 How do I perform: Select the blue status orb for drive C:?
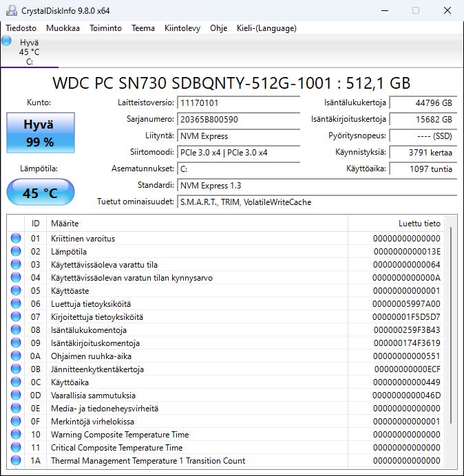[x=6, y=41]
